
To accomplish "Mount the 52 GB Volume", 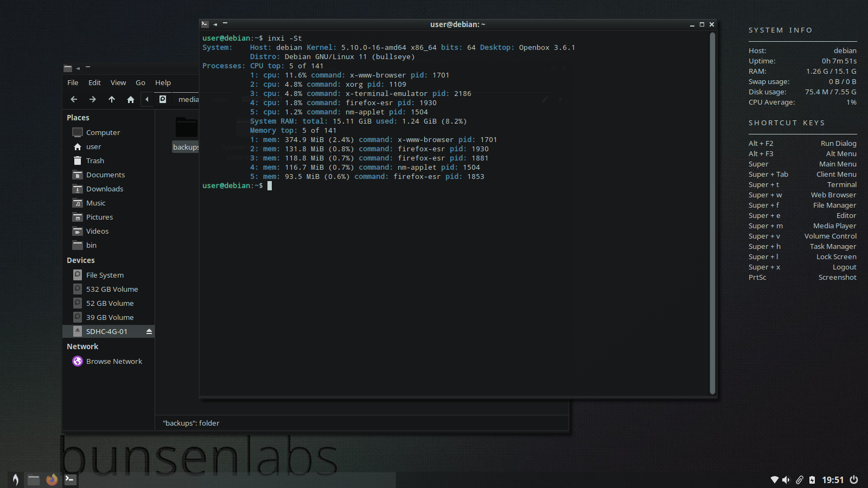I will 108,303.
